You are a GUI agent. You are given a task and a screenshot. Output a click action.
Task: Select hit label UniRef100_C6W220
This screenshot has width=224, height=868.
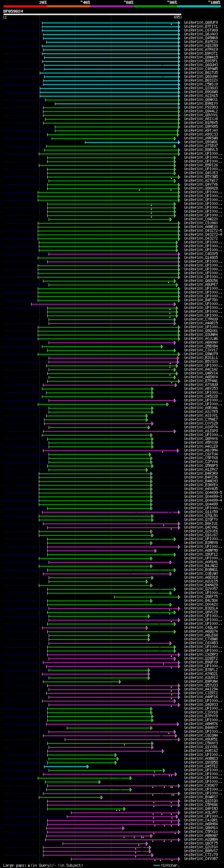point(201,219)
